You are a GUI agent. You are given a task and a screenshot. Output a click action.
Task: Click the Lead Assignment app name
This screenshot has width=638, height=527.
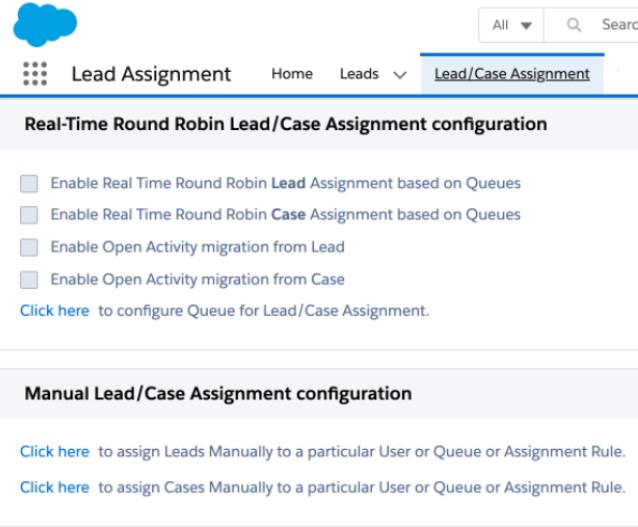pyautogui.click(x=151, y=74)
